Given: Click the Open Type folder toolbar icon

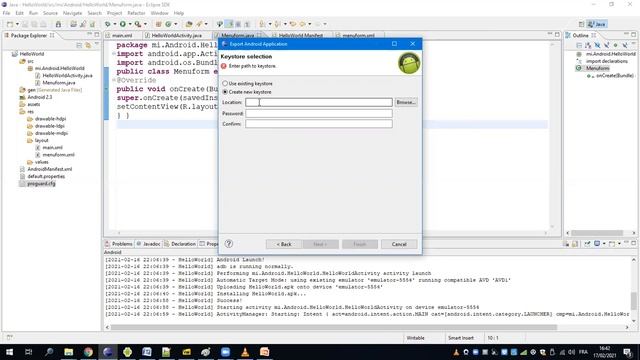Looking at the screenshot, I should pyautogui.click(x=189, y=24).
